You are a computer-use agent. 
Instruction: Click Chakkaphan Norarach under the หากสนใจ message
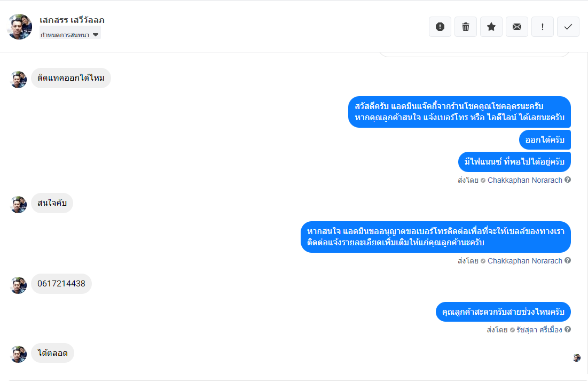click(x=524, y=261)
